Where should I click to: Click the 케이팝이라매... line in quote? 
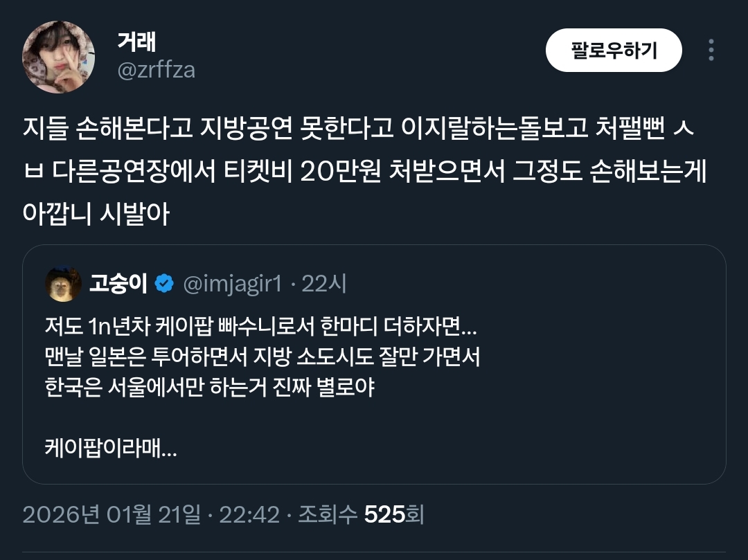[x=111, y=449]
